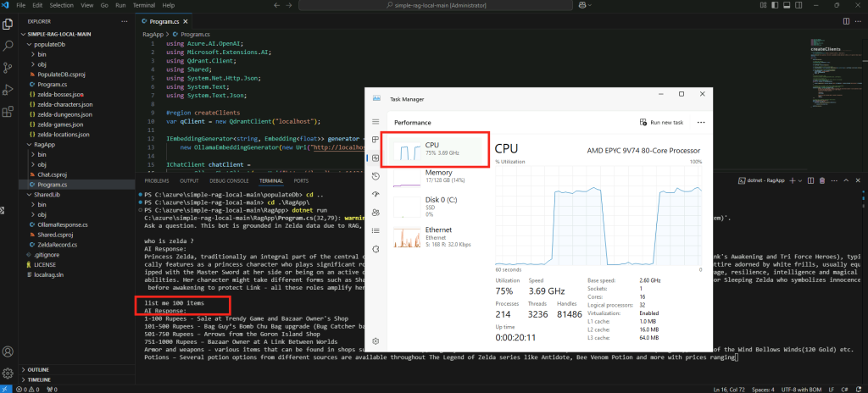Click the code minimap

pyautogui.click(x=837, y=75)
